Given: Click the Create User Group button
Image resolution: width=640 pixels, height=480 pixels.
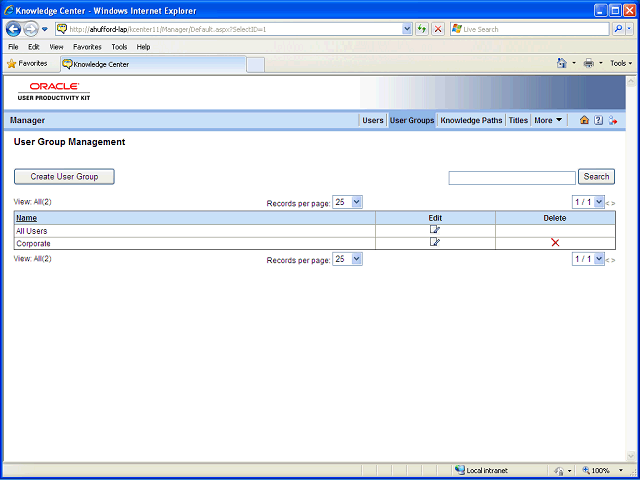Looking at the screenshot, I should (x=64, y=177).
